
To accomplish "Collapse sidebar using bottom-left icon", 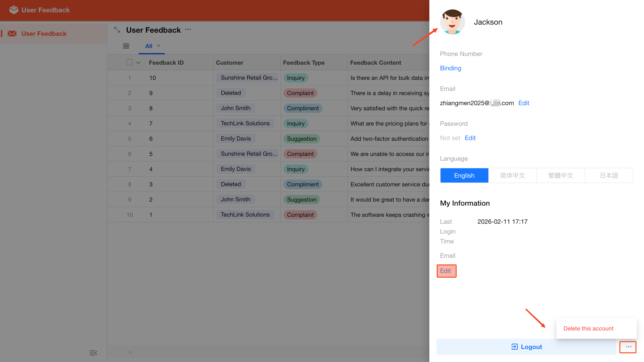I will [x=93, y=353].
